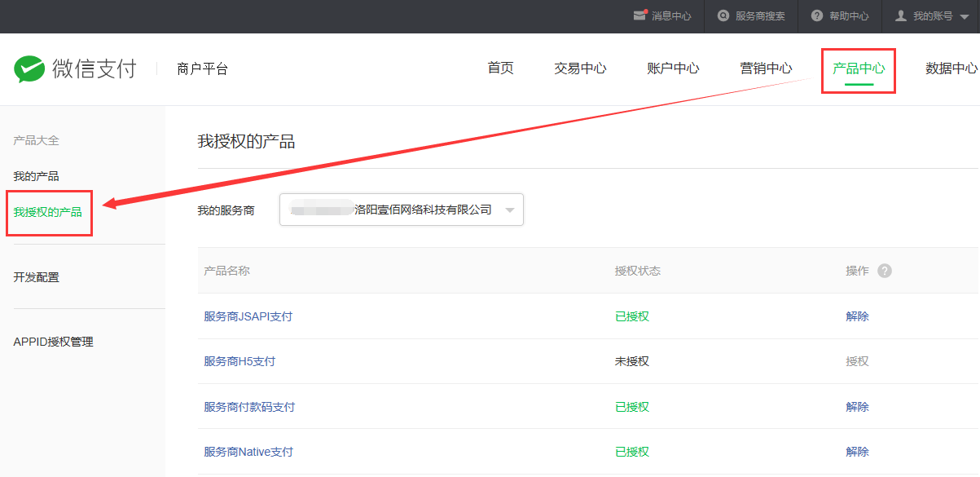The width and height of the screenshot is (980, 477).
Task: Open the 交易中心 tab
Action: click(x=580, y=68)
